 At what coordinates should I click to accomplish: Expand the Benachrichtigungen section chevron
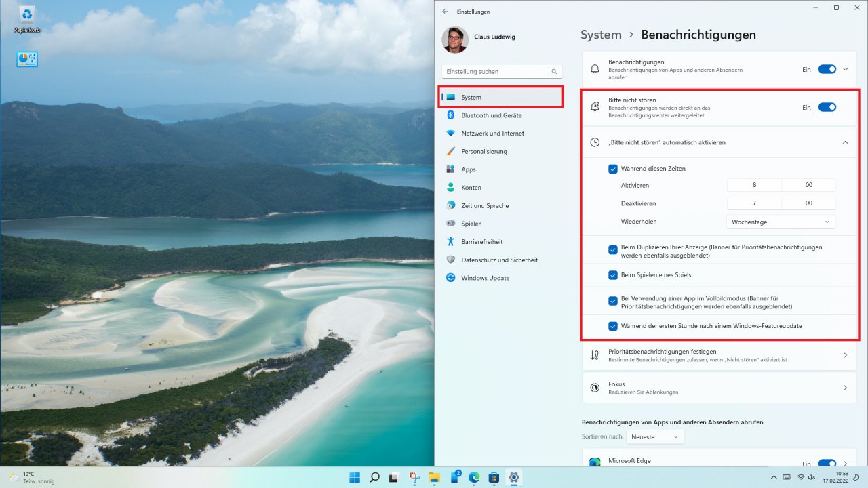pyautogui.click(x=846, y=69)
